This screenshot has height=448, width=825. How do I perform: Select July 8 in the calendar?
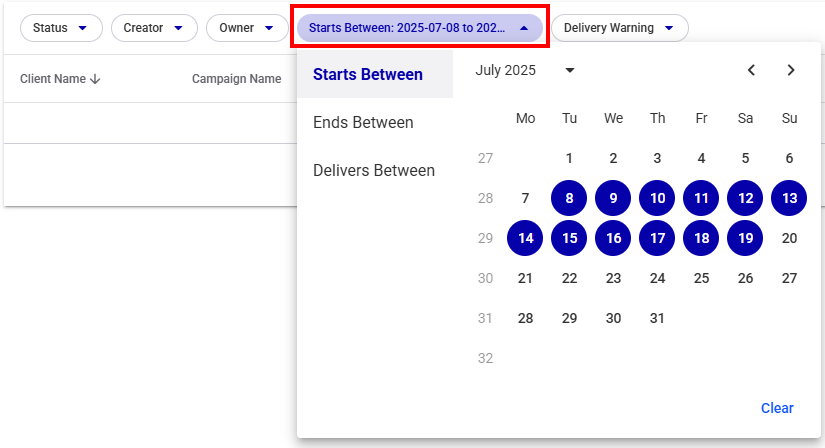[x=569, y=198]
